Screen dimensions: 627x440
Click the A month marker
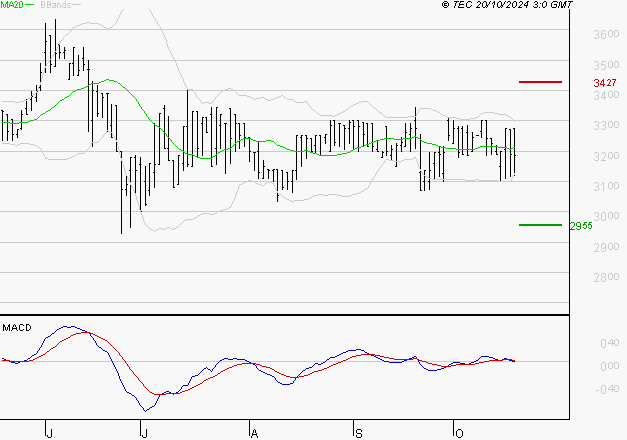[254, 433]
